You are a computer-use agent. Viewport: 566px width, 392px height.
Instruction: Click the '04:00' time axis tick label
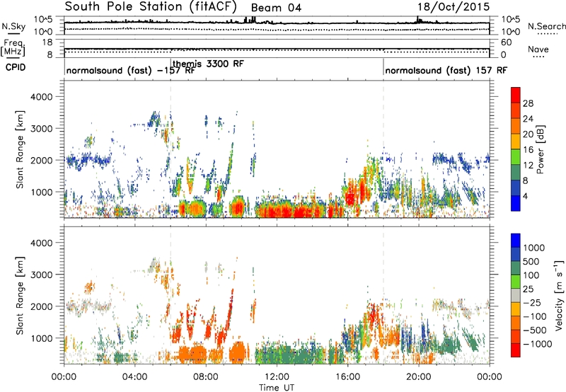coord(135,376)
